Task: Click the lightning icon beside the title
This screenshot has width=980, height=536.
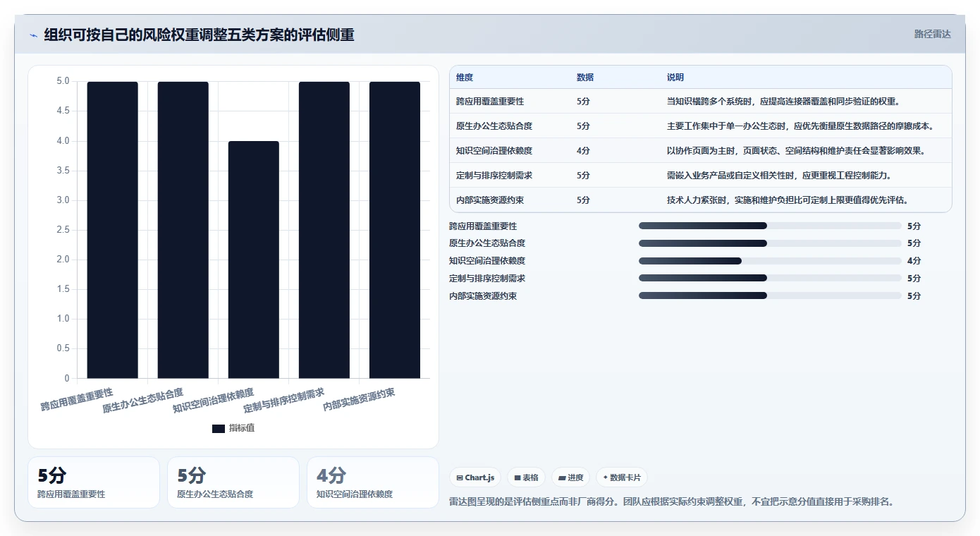Action: [33, 35]
